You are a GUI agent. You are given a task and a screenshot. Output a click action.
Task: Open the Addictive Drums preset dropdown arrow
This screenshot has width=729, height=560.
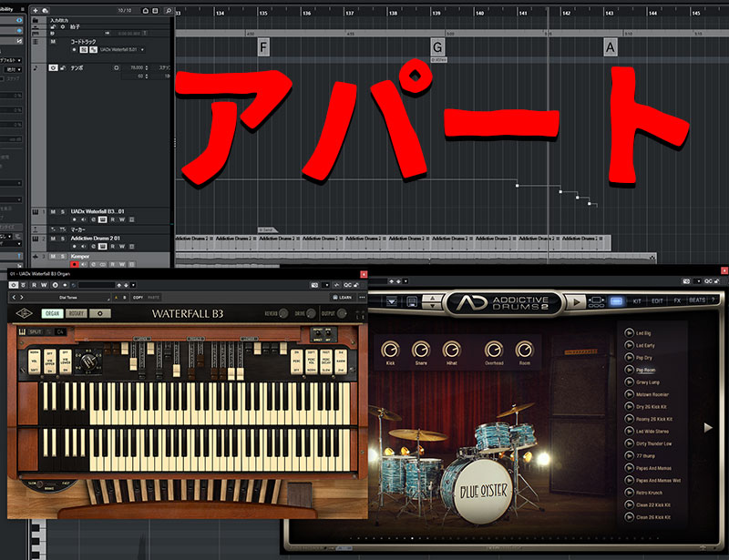click(x=392, y=301)
